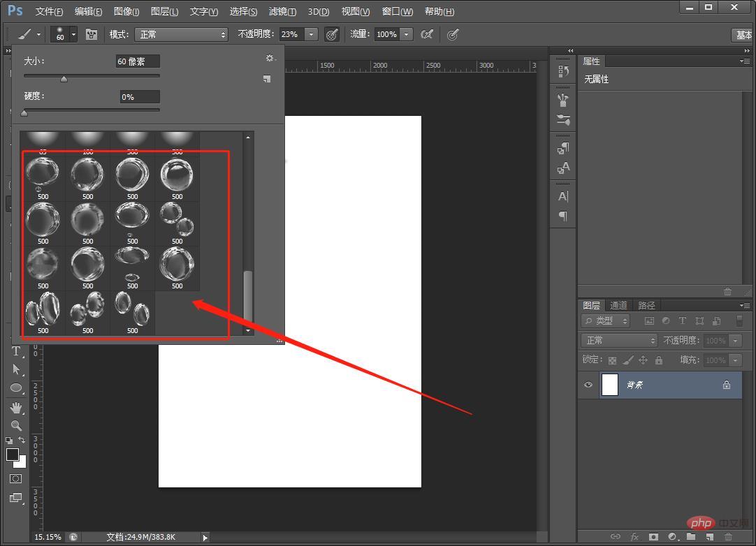Delete layer trash icon in Layers panel
The width and height of the screenshot is (756, 546).
(728, 536)
